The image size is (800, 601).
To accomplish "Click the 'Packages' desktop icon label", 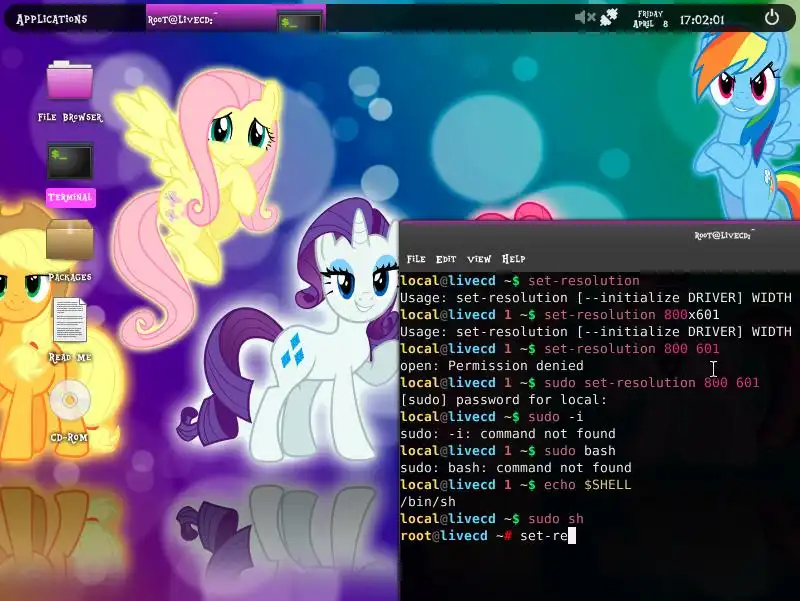I will 70,277.
